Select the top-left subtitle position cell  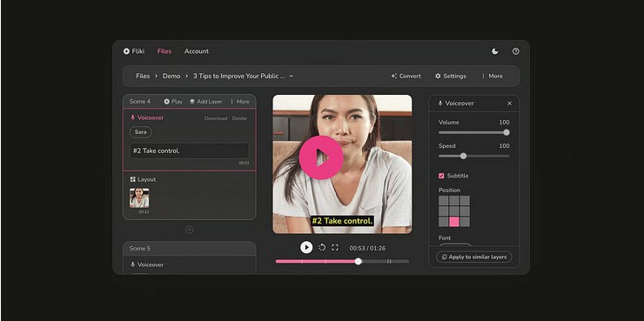(444, 201)
